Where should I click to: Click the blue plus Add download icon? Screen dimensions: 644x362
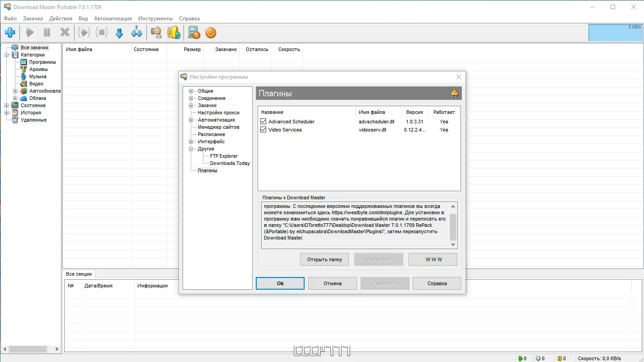coord(10,32)
